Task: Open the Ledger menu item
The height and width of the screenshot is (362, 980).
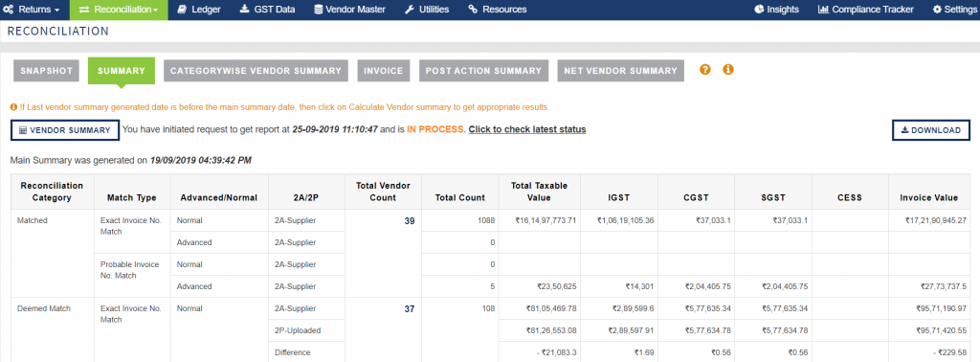Action: click(199, 10)
